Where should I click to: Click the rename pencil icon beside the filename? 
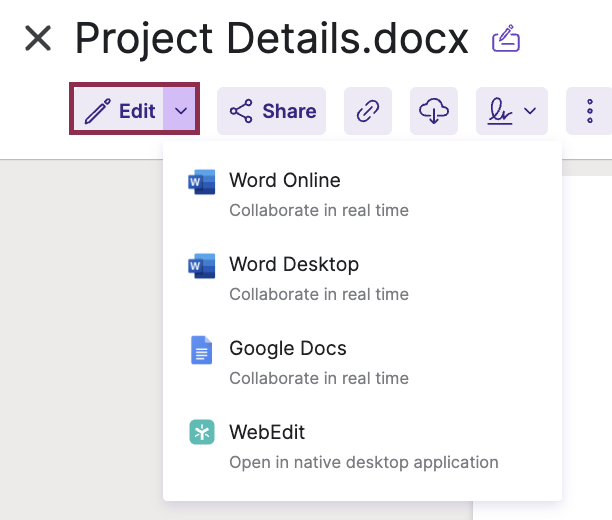[506, 38]
